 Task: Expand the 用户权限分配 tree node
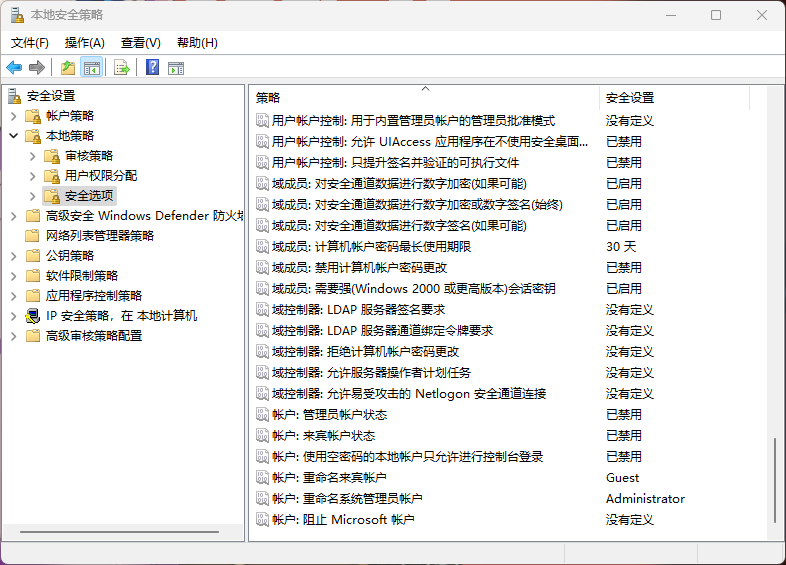(x=33, y=176)
